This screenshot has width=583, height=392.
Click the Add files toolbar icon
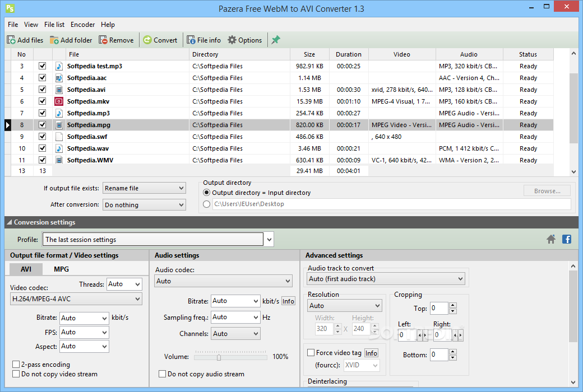[11, 40]
